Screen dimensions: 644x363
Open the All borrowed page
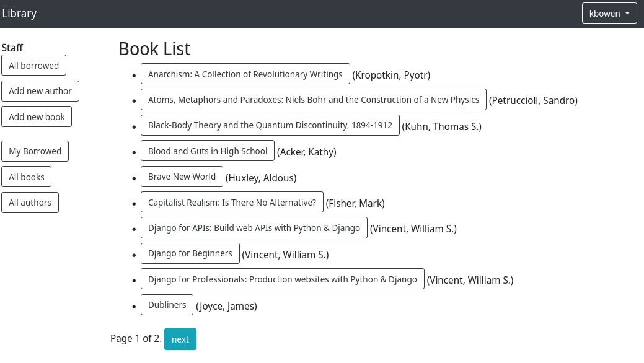33,66
